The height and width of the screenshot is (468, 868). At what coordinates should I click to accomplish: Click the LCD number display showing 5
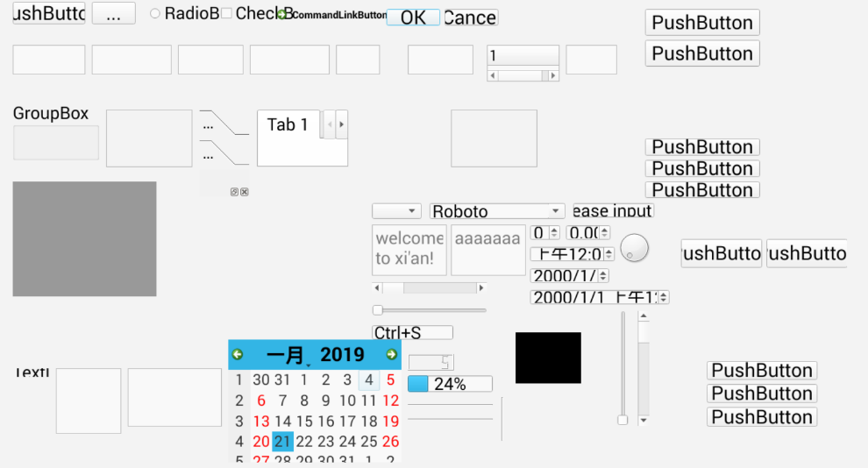point(431,362)
